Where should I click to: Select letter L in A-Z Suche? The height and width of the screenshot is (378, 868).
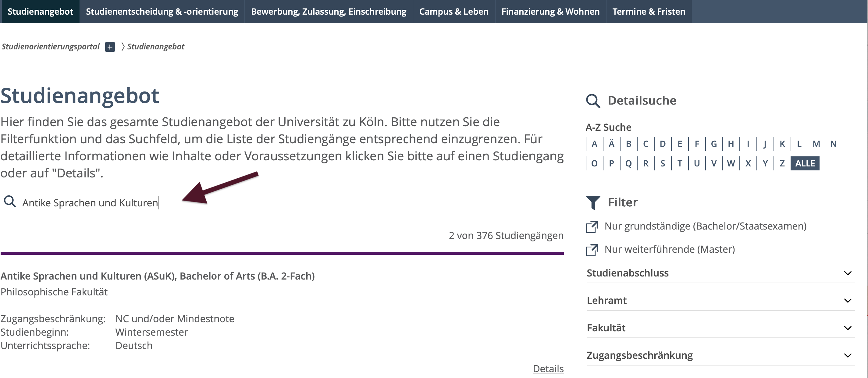pos(799,144)
